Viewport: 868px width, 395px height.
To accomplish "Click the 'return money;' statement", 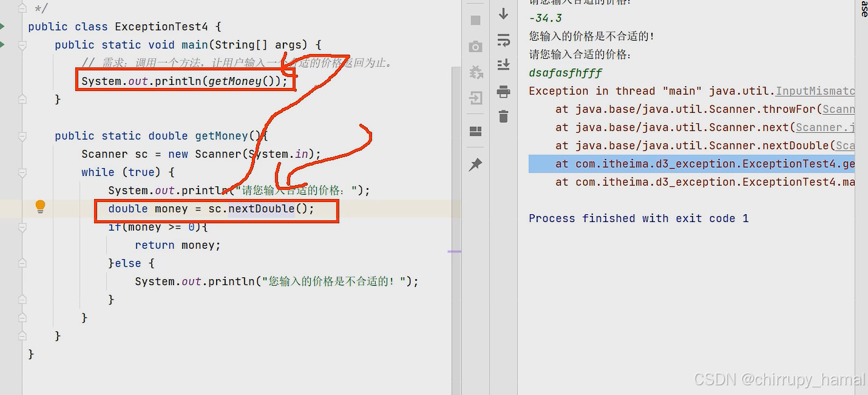I will point(178,245).
